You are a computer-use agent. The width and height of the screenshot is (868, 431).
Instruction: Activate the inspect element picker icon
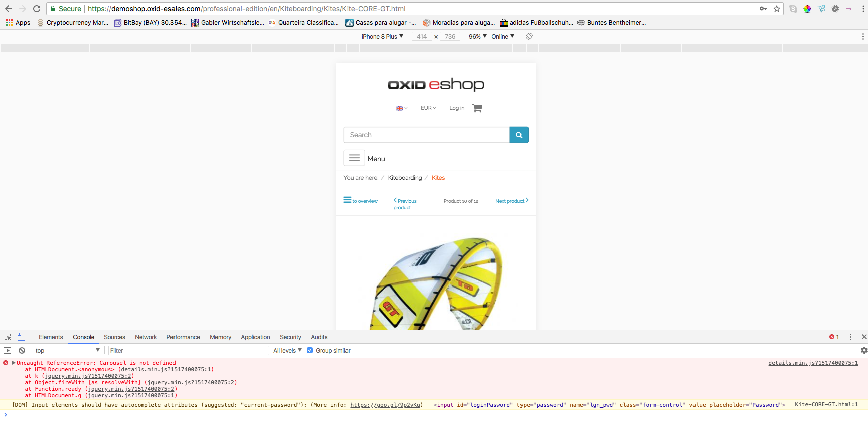[x=8, y=337]
